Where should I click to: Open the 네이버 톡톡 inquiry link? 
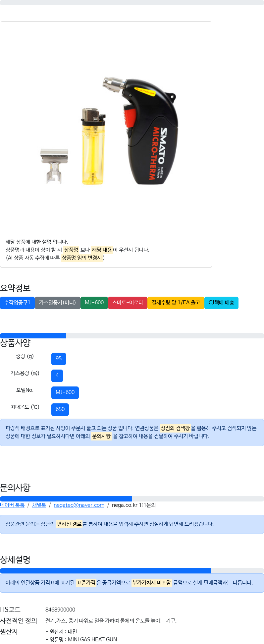pyautogui.click(x=12, y=505)
